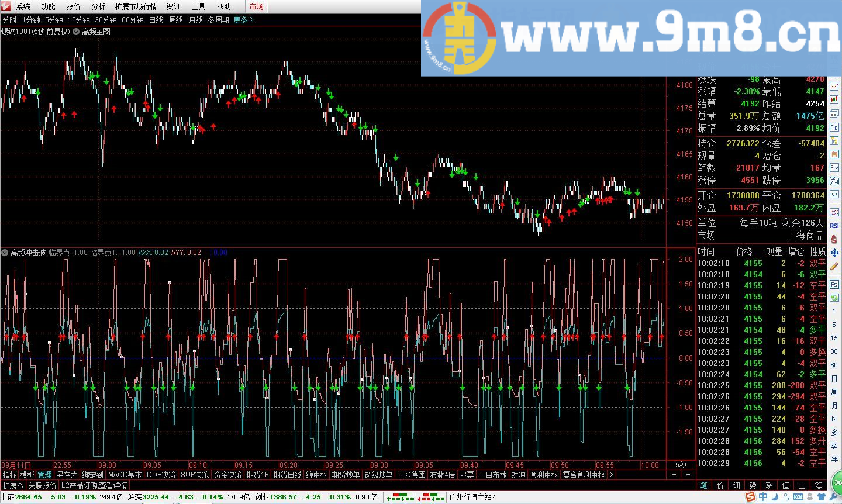Switch to the 日线 period tab
The image size is (842, 504).
tap(156, 20)
